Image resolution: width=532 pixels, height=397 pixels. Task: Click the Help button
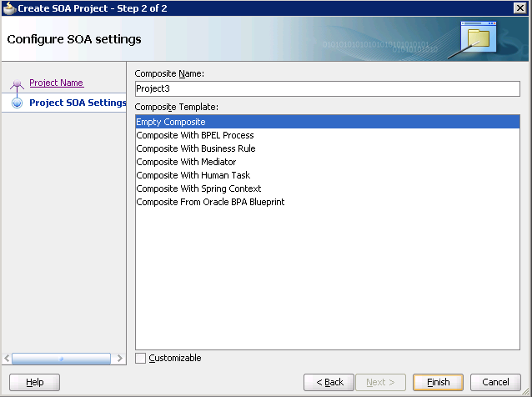35,382
